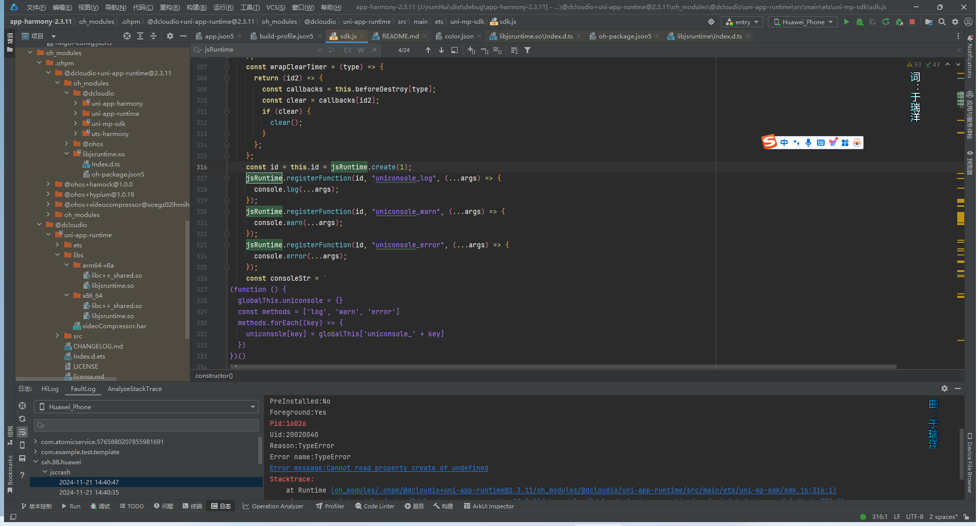
Task: Expand com.example.test.template log node
Action: [x=35, y=452]
